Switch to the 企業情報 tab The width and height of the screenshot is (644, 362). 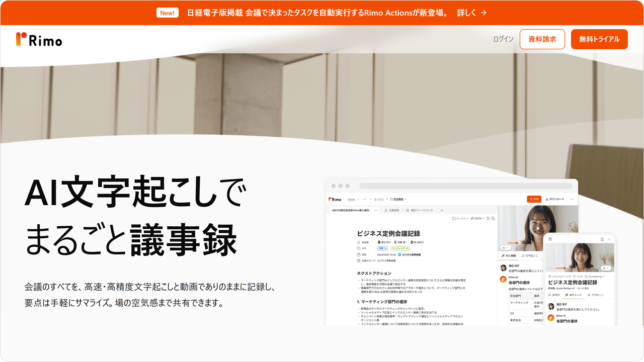click(x=392, y=210)
